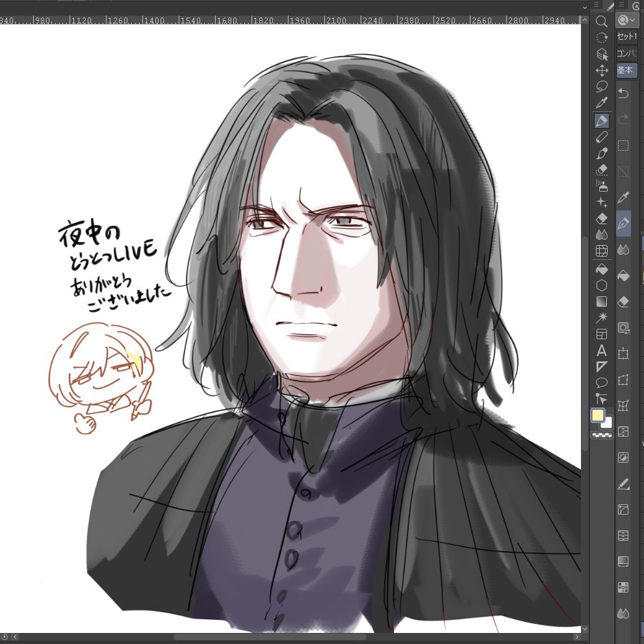Viewport: 644px width, 644px height.
Task: Click the checkered mosaic icon in Quick Access
Action: (623, 587)
